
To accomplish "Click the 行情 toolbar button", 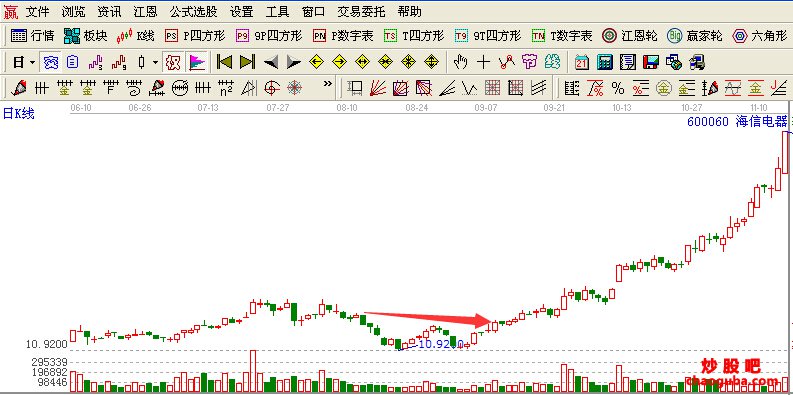I will 32,35.
